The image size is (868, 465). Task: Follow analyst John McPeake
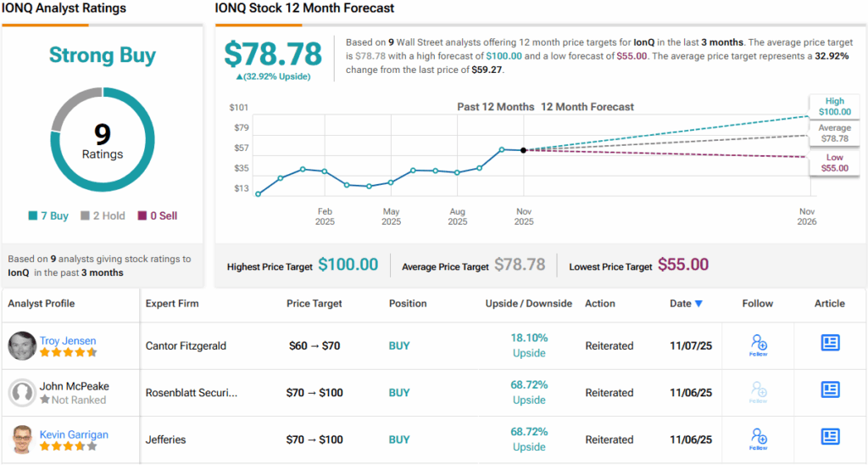click(759, 391)
